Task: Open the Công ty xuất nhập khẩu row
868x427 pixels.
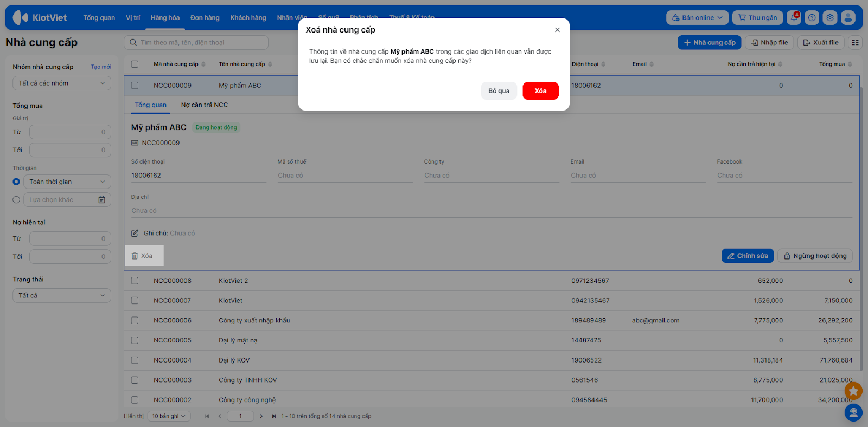Action: point(492,320)
